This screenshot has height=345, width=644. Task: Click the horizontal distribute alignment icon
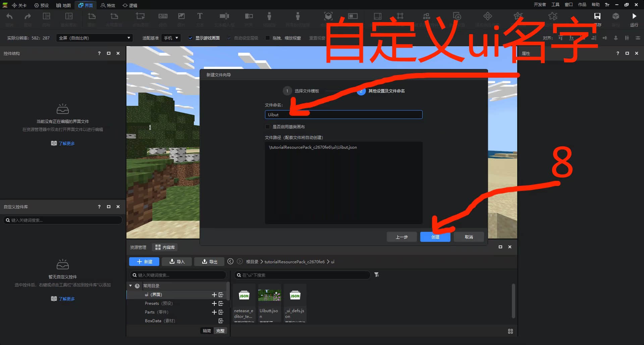[x=627, y=38]
